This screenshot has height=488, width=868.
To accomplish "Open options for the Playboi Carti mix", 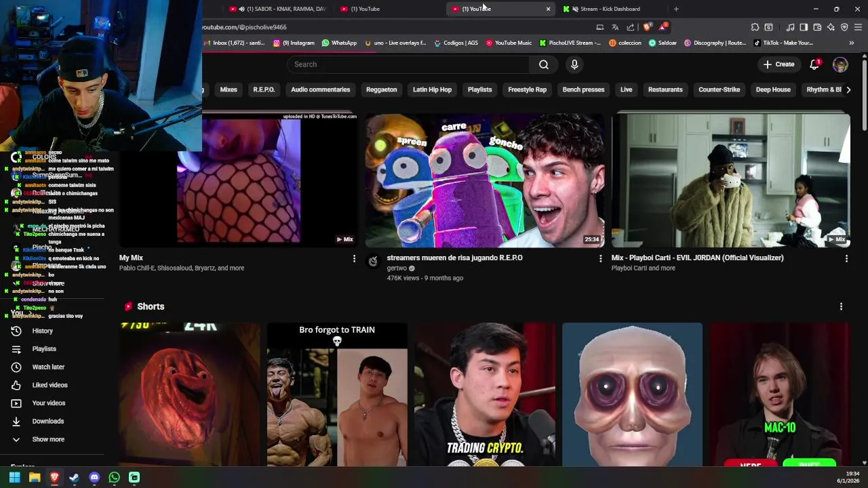I will pos(846,258).
